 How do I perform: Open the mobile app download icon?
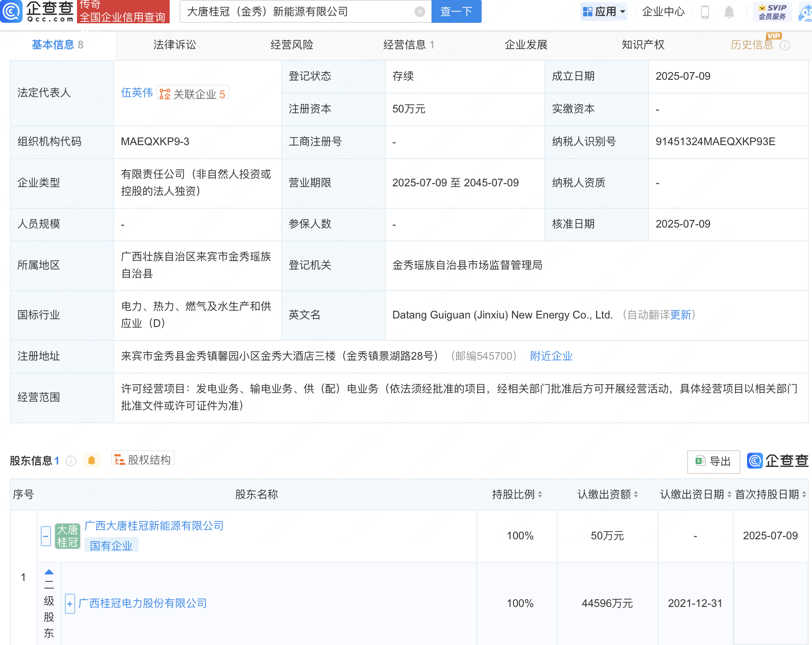coord(706,12)
